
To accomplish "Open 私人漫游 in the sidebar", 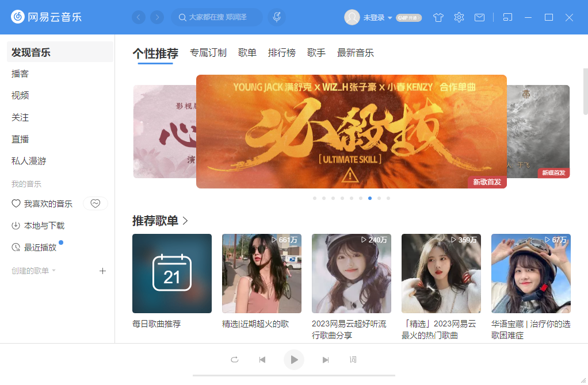I will click(29, 161).
